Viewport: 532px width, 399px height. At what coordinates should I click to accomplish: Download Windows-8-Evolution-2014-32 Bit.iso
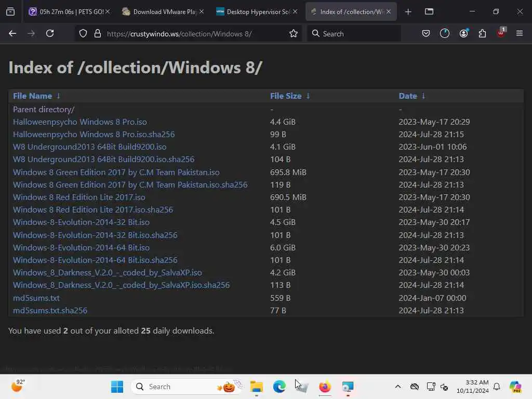pos(81,222)
